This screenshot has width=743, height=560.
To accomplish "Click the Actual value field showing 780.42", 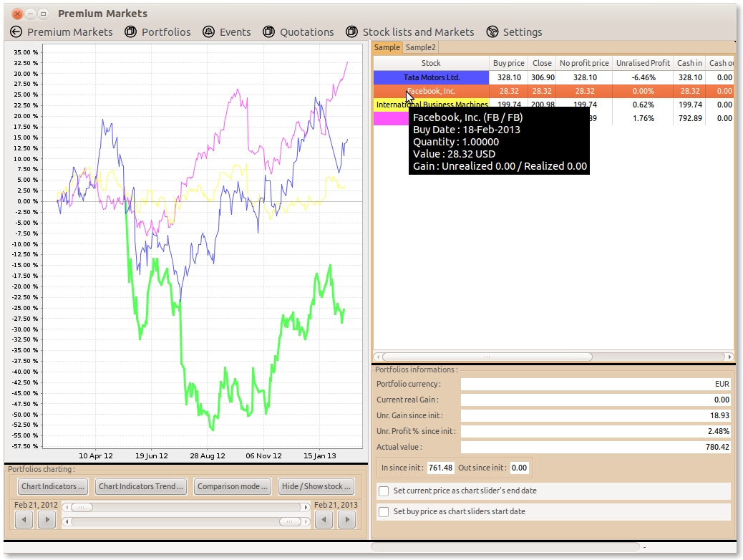I will click(x=596, y=447).
